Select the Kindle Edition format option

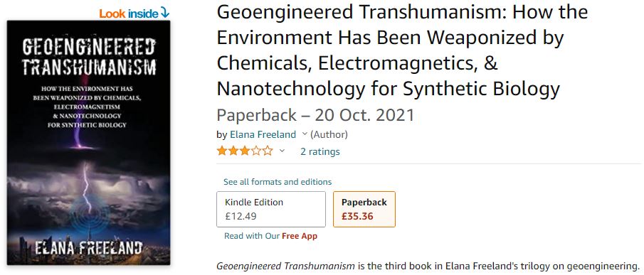[x=271, y=209]
